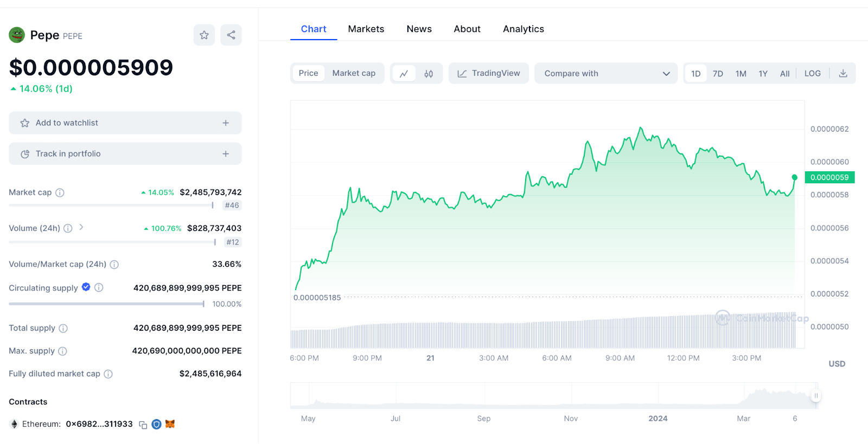Show Max. supply info icon

62,351
